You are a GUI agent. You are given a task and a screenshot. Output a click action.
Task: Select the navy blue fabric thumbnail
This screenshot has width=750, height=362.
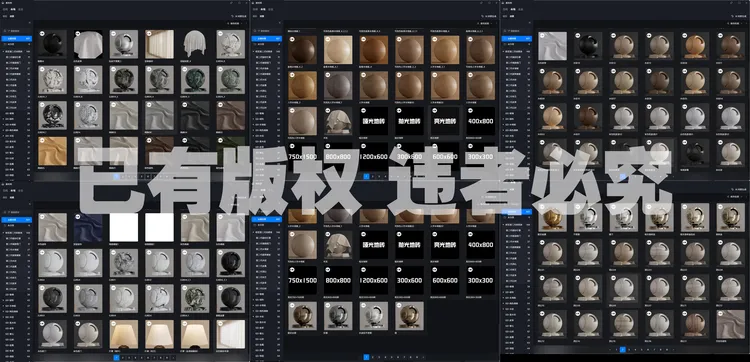coord(88,227)
